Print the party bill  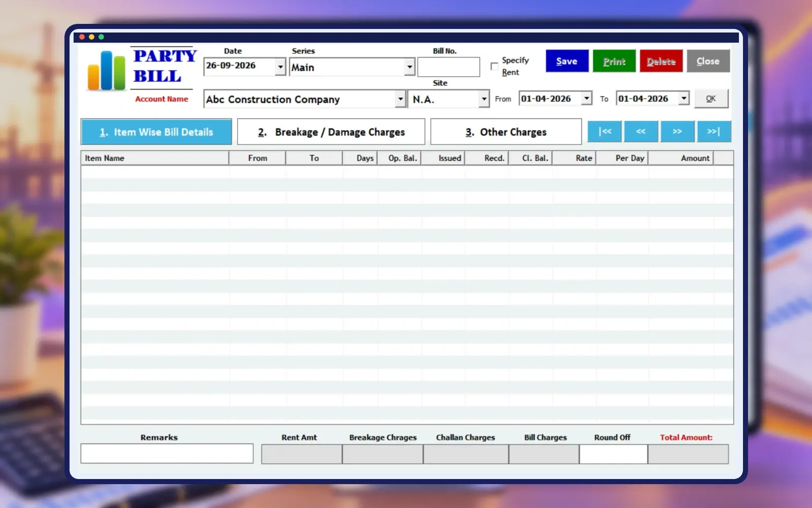pyautogui.click(x=614, y=61)
